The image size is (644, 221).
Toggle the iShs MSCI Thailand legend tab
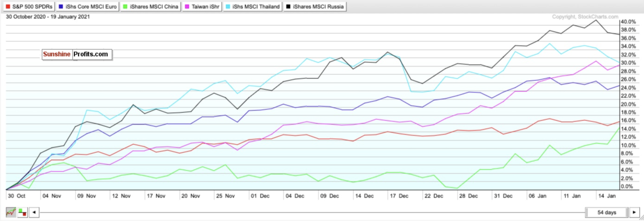[253, 6]
